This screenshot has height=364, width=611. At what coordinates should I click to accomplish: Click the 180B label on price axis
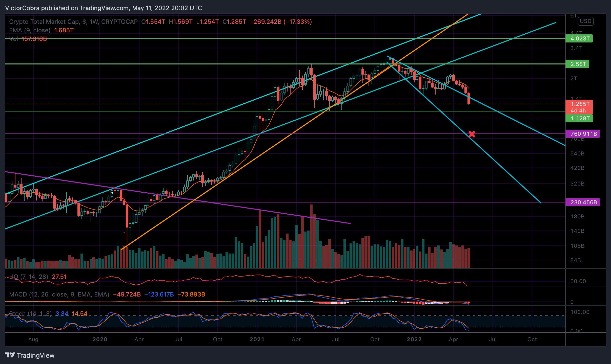click(x=577, y=217)
